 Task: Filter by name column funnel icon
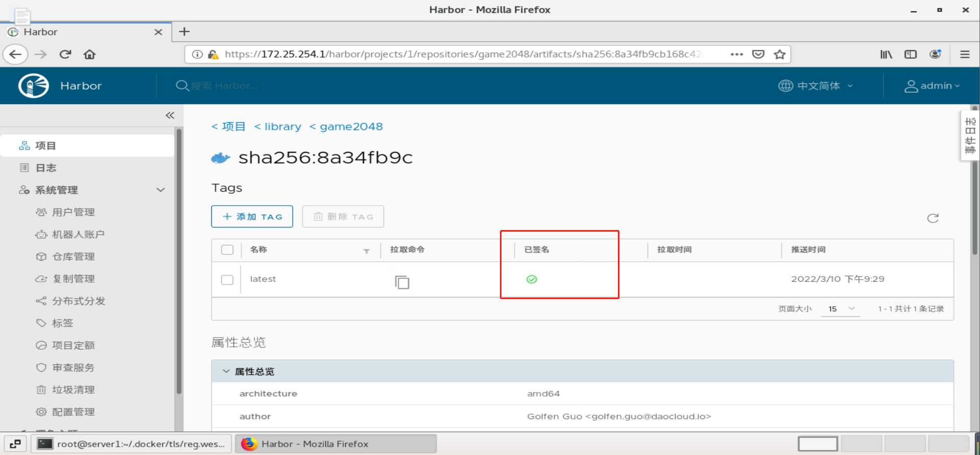click(366, 251)
